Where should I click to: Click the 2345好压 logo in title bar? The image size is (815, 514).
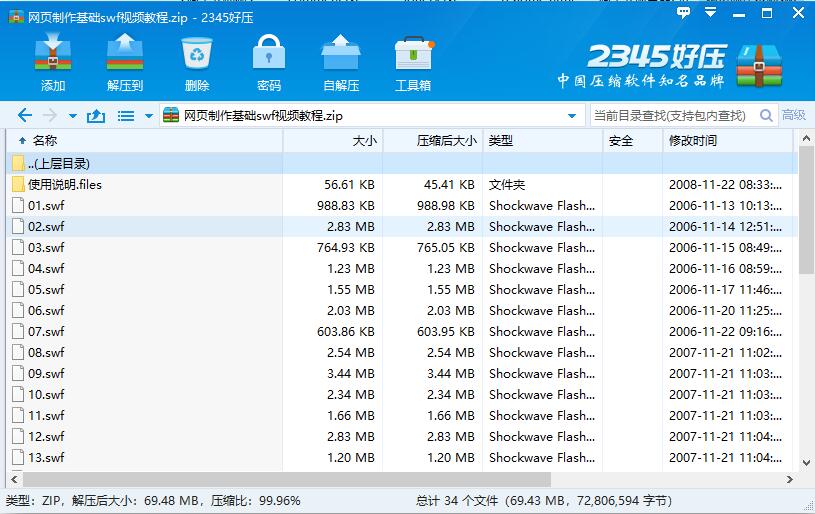[16, 17]
